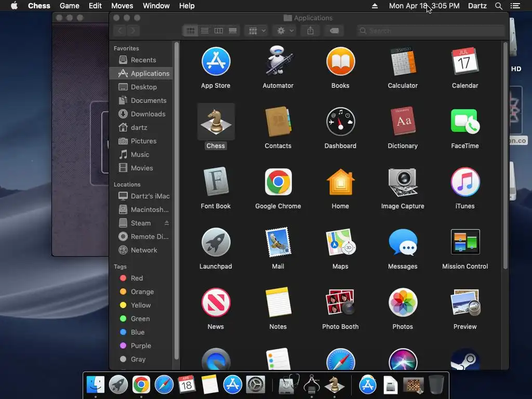Select the Maps app icon
532x399 pixels.
coord(340,242)
